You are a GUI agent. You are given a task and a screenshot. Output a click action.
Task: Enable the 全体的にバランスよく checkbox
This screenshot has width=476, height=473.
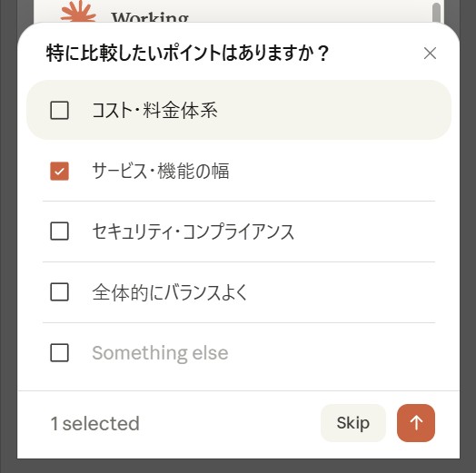[59, 291]
